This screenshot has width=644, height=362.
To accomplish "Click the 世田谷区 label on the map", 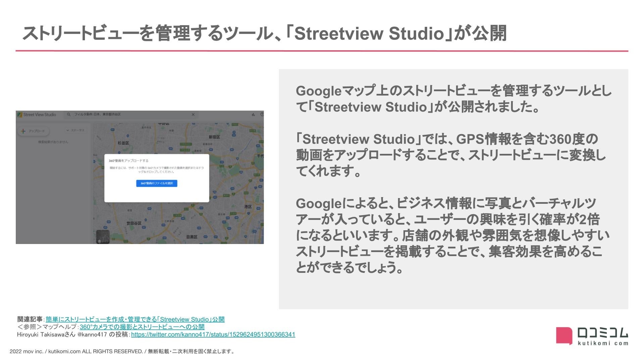I will click(134, 223).
